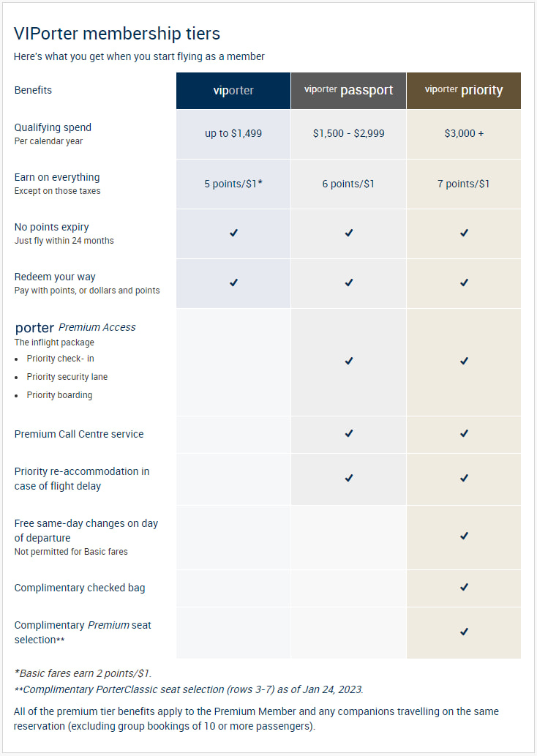Click the Redeem your way checkmark under viporter
The height and width of the screenshot is (756, 537).
tap(233, 282)
